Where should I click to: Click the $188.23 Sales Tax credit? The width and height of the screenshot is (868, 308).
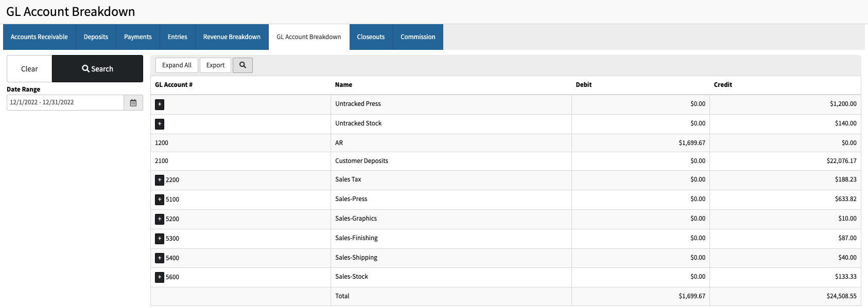(x=846, y=179)
